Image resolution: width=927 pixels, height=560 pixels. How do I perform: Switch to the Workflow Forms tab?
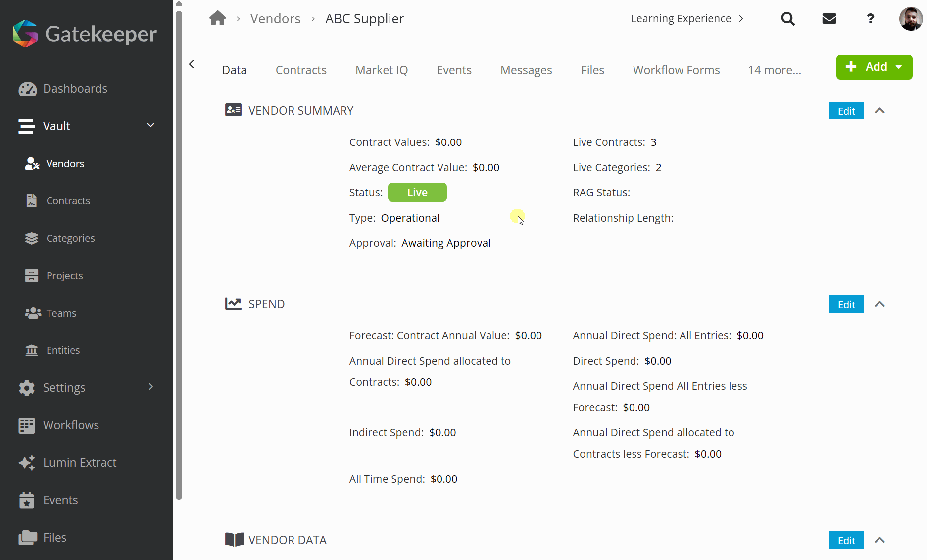676,70
